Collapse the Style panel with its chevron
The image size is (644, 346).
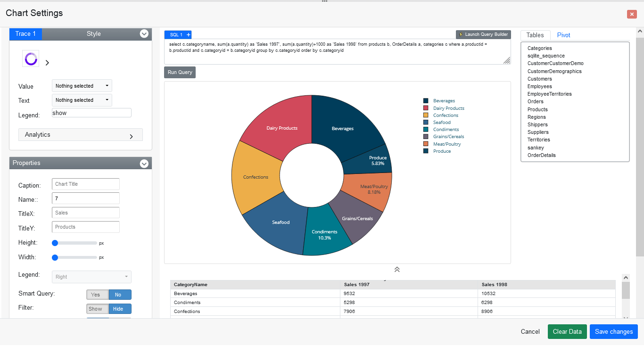click(144, 33)
